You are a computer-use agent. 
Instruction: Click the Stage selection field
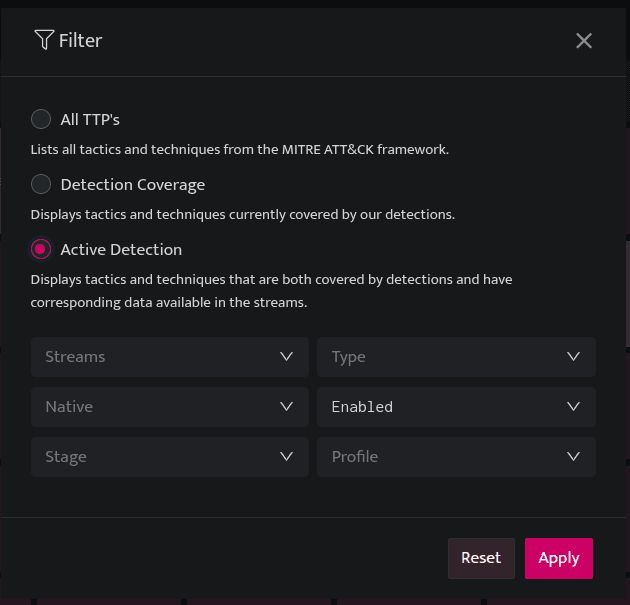pos(170,457)
